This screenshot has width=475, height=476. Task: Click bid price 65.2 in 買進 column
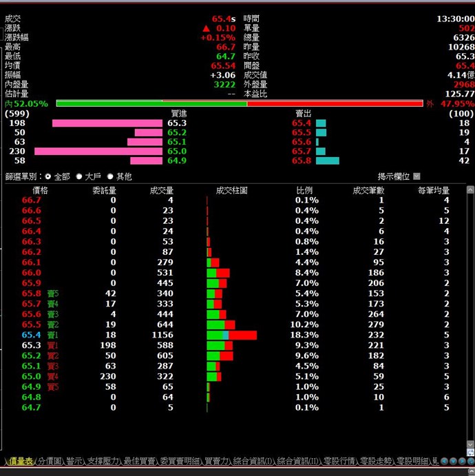[177, 133]
